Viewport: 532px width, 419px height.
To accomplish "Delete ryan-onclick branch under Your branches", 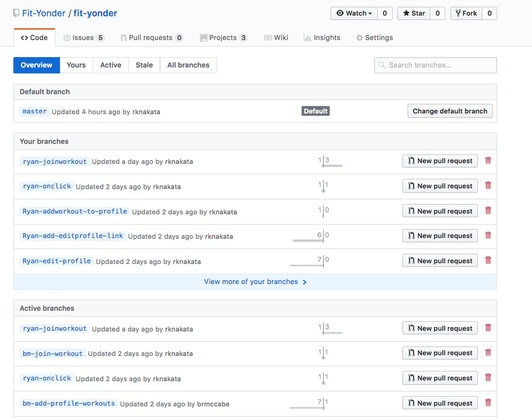I will [x=488, y=185].
